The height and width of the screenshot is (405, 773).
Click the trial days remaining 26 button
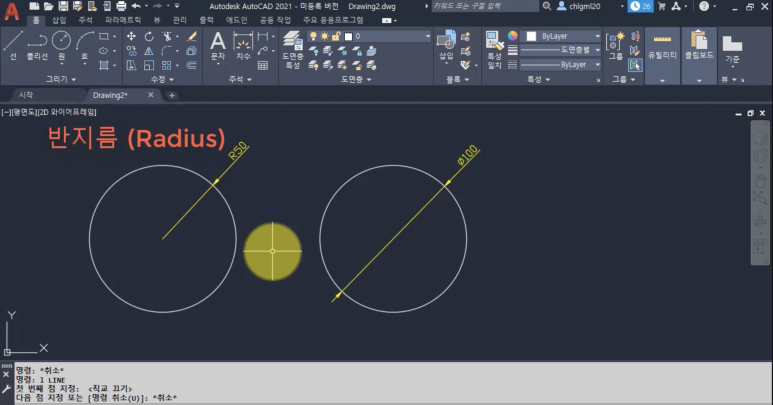point(640,6)
